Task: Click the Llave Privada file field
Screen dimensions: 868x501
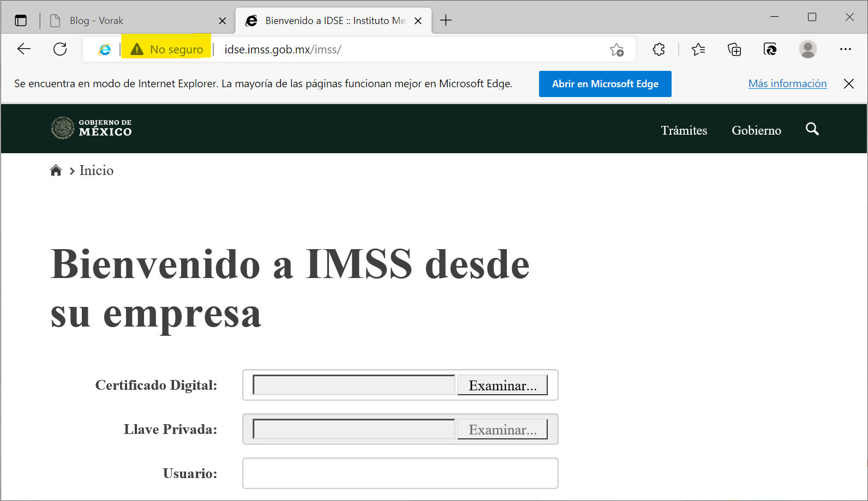Action: (354, 429)
